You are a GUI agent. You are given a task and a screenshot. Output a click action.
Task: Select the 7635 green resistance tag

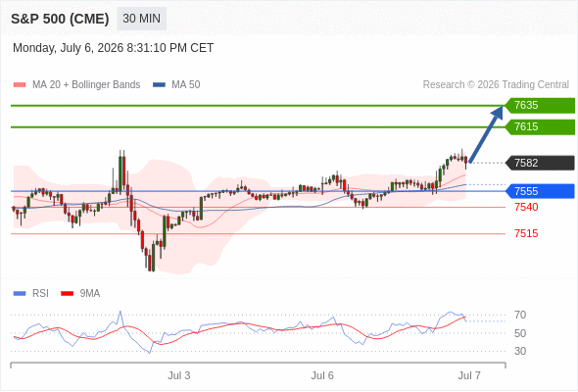pos(540,106)
